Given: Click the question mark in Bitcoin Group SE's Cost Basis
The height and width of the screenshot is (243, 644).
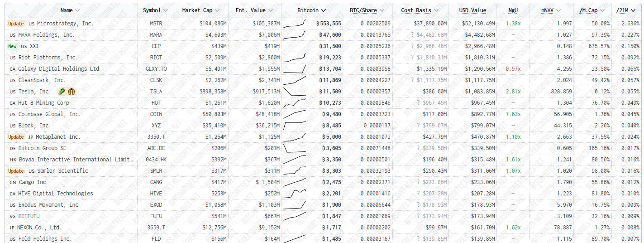Looking at the screenshot, I should click(x=419, y=148).
